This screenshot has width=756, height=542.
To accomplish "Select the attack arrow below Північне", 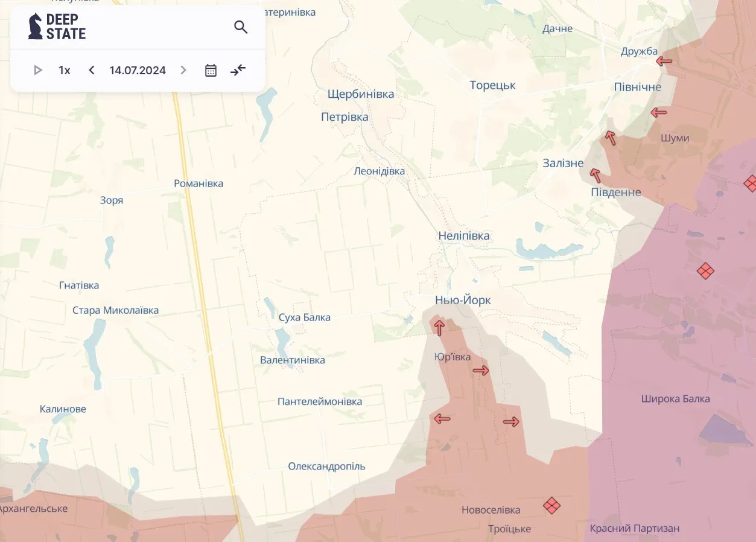I will 659,112.
